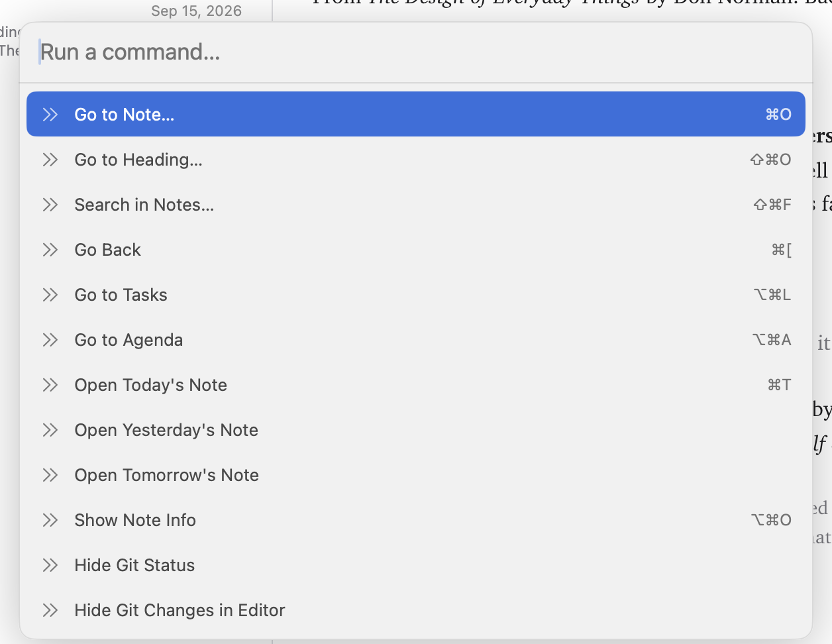Click the chevron icon beside Go to Agenda
Screen dimensions: 832x644
coord(50,340)
